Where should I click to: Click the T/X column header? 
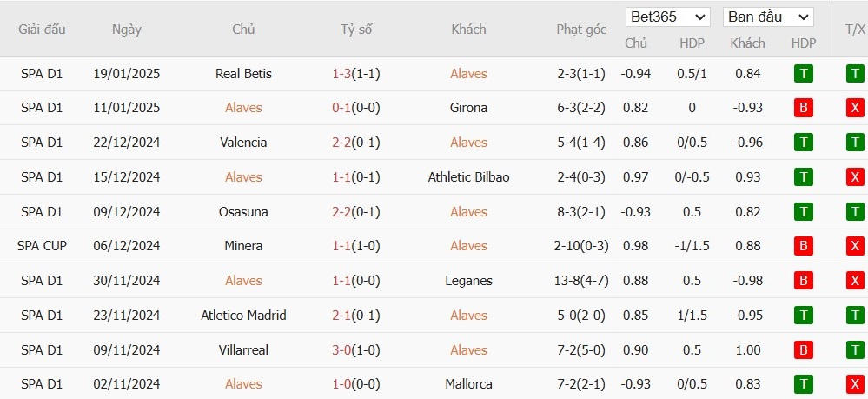click(x=854, y=30)
